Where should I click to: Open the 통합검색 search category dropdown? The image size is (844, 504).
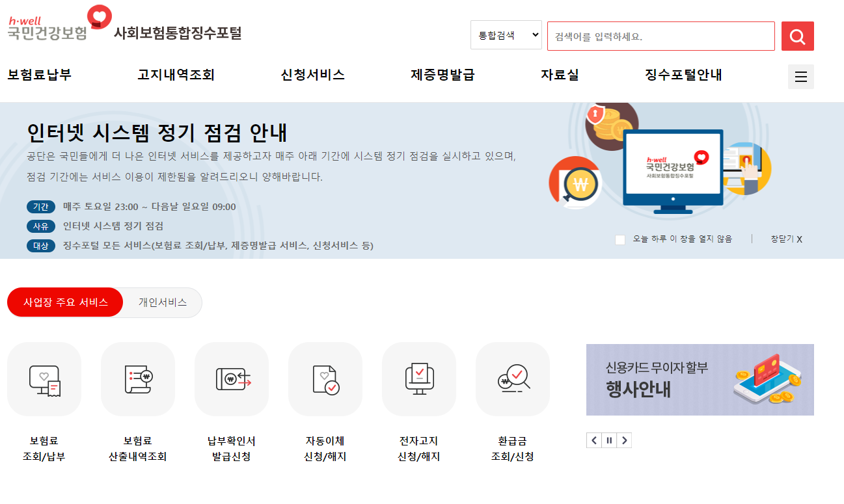pos(506,34)
